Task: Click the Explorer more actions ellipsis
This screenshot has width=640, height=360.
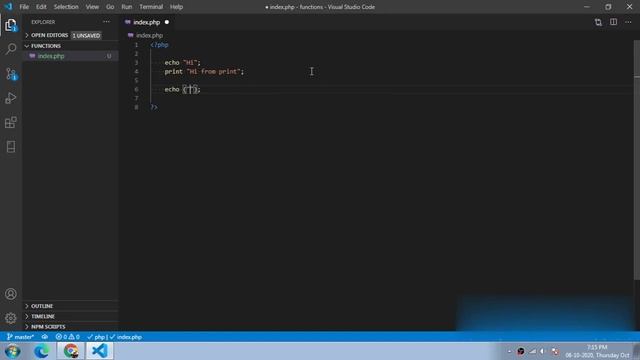Action: [107, 22]
